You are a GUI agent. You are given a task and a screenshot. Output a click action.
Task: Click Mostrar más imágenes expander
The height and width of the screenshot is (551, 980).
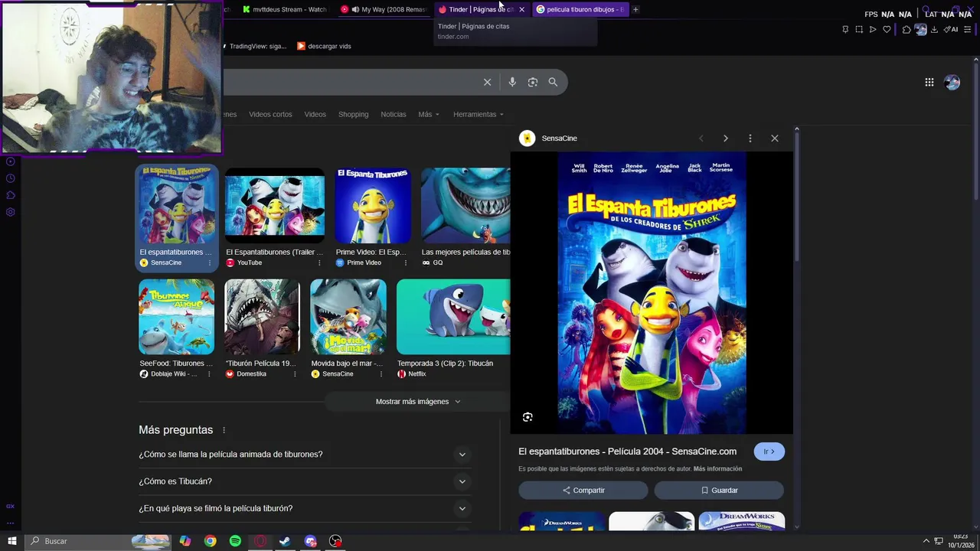418,402
